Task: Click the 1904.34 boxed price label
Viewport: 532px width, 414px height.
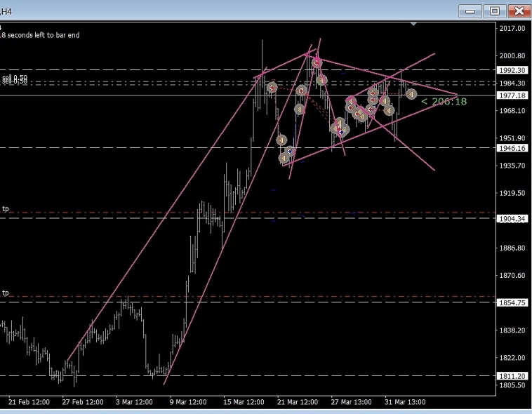Action: coord(512,219)
